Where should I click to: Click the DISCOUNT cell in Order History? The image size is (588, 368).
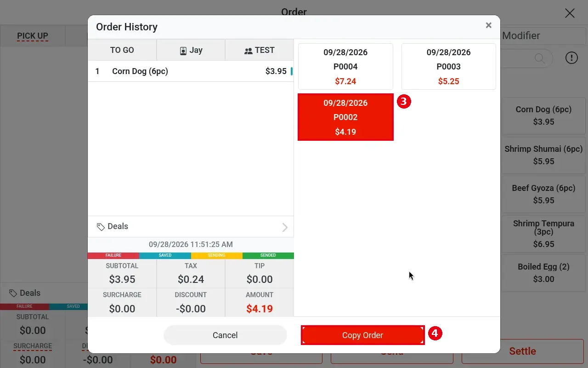click(191, 303)
